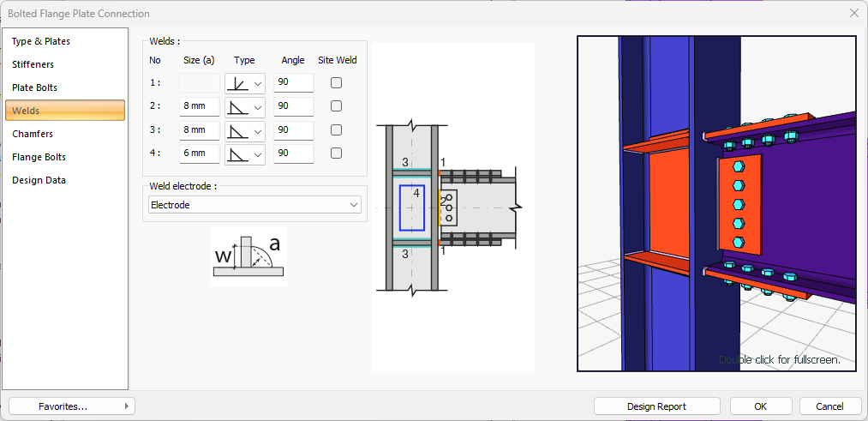Open weld type dropdown for weld 1
Screen dimensions: 868x421
pyautogui.click(x=245, y=83)
